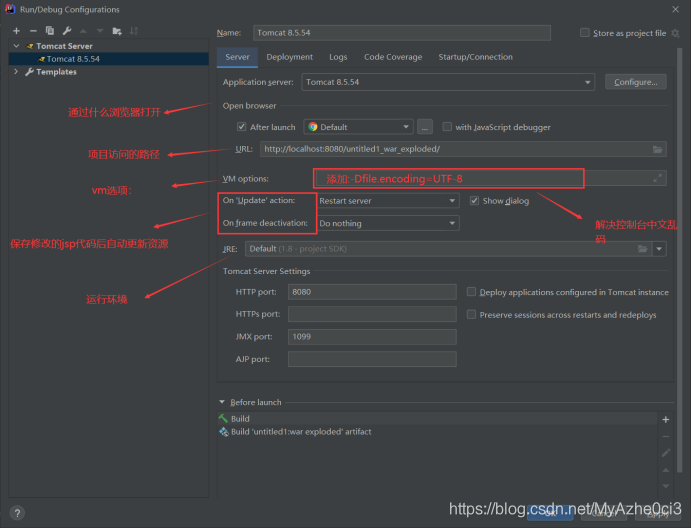692x528 pixels.
Task: Click browse folder icon in URL field
Action: click(657, 149)
